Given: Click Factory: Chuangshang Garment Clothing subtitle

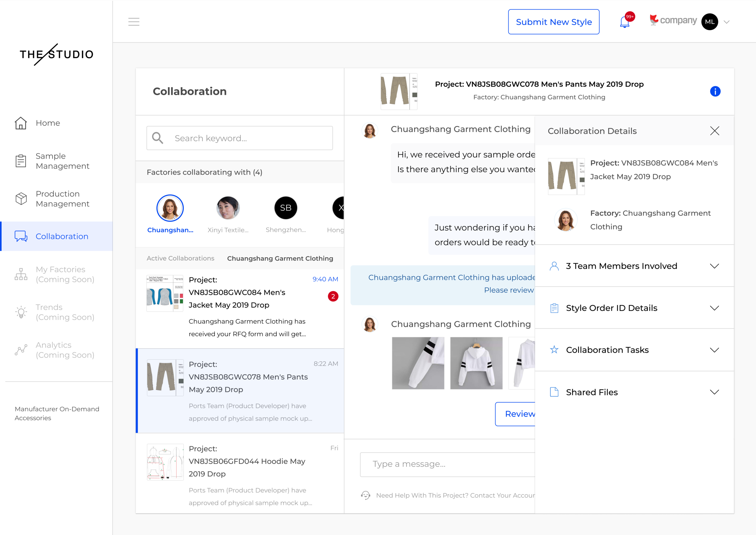Looking at the screenshot, I should click(x=539, y=97).
